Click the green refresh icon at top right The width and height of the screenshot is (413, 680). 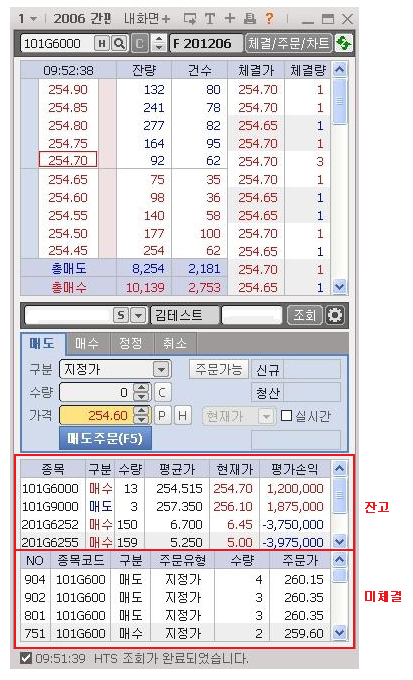(x=343, y=43)
